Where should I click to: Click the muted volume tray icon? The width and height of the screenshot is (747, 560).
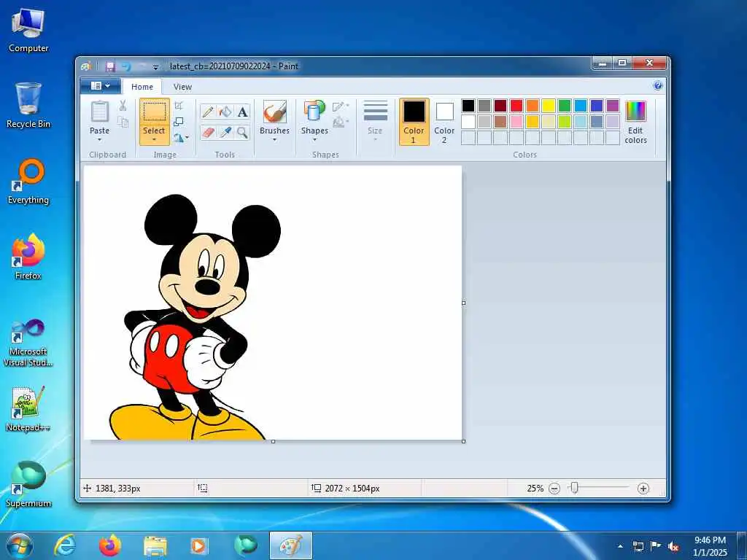click(x=673, y=546)
